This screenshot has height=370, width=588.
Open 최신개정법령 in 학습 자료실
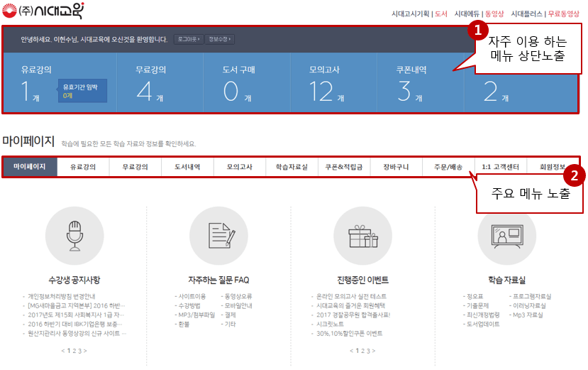click(x=483, y=315)
